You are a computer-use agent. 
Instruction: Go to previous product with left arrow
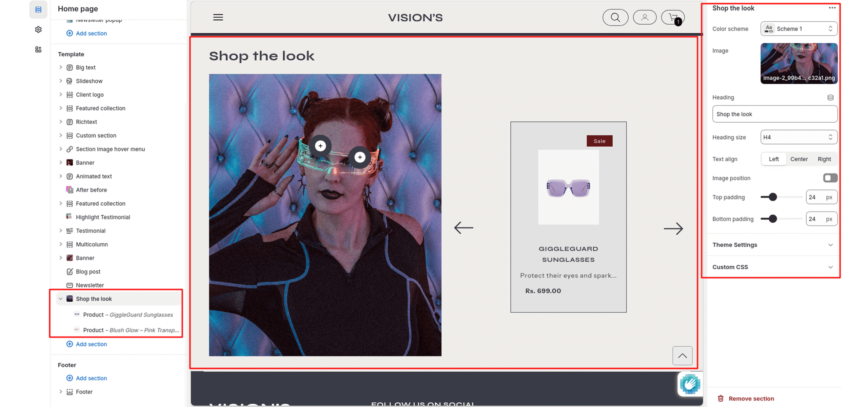click(x=463, y=227)
